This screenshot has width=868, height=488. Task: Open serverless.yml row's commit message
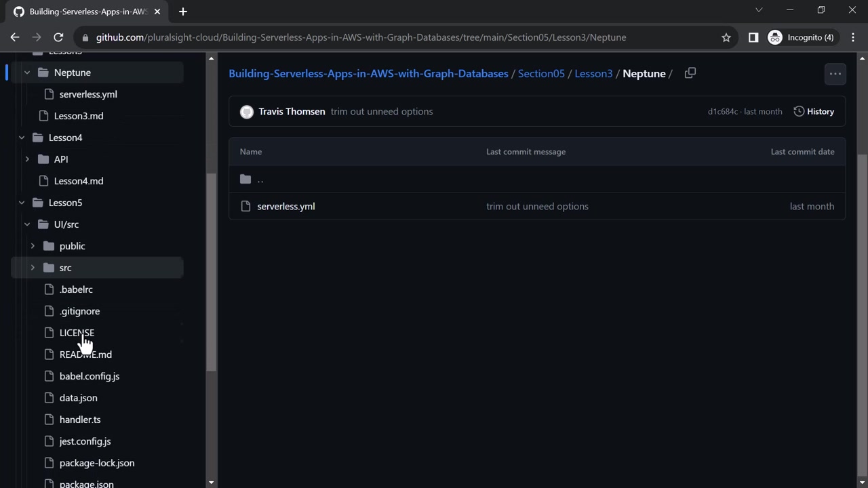pos(537,206)
